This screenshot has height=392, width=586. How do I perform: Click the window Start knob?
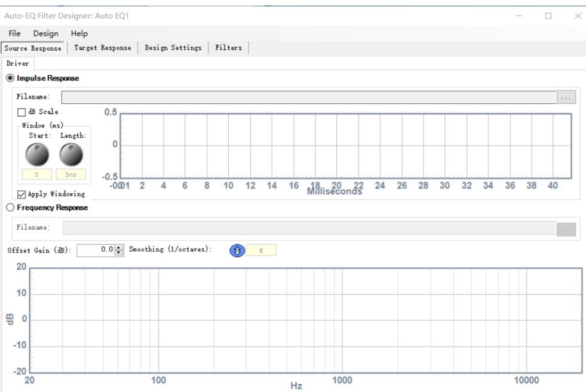37,155
